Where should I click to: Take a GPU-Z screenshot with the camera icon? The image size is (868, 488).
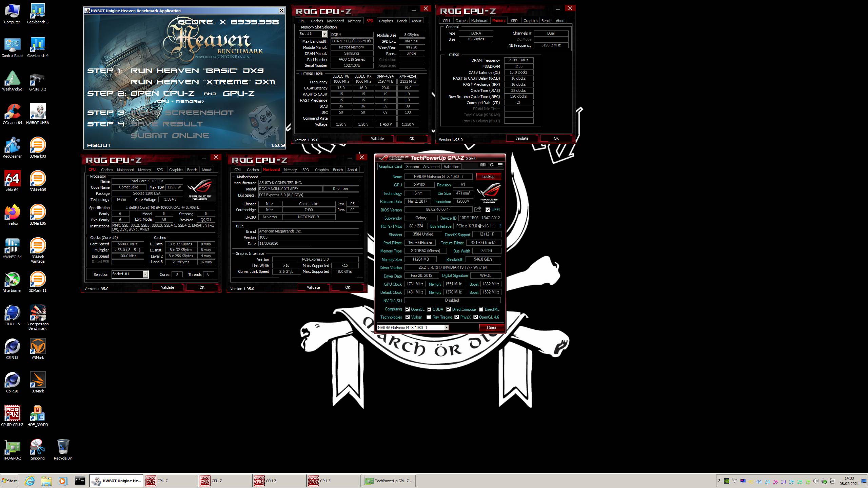[x=483, y=165]
